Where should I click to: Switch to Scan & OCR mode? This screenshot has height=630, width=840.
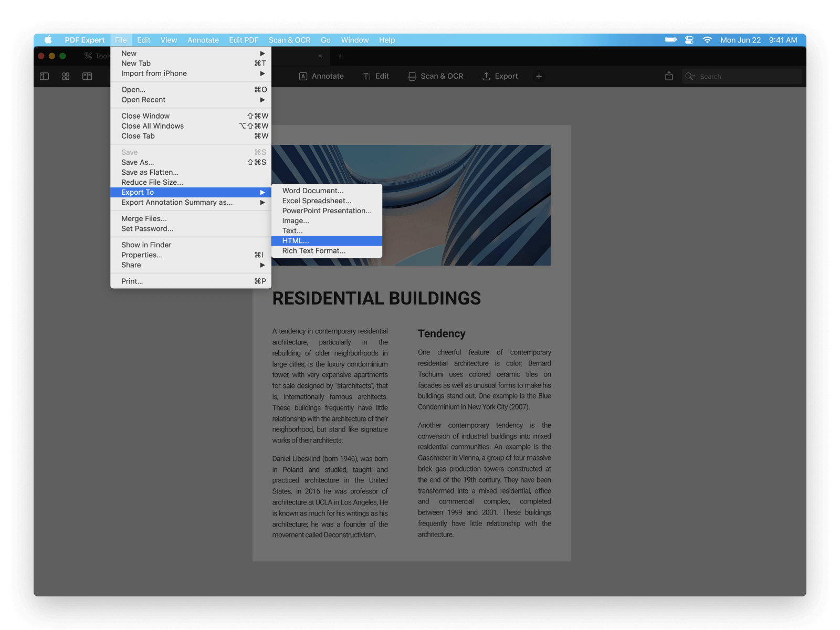coord(436,76)
